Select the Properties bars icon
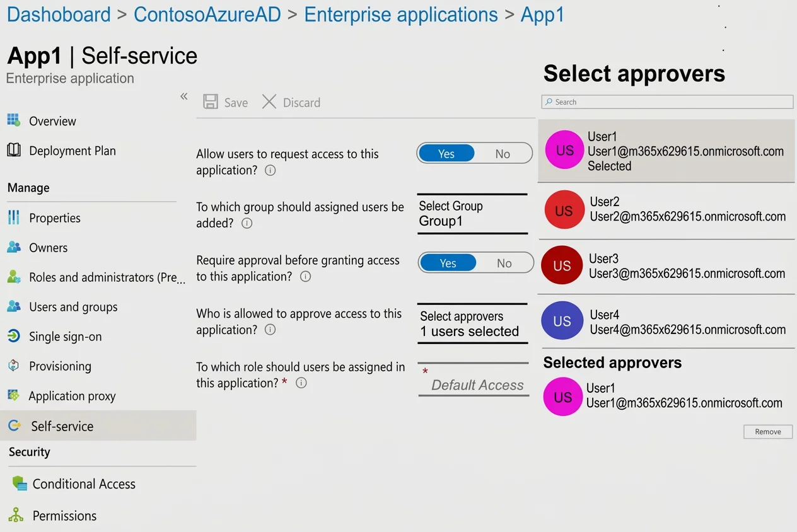This screenshot has width=797, height=532. pyautogui.click(x=13, y=217)
